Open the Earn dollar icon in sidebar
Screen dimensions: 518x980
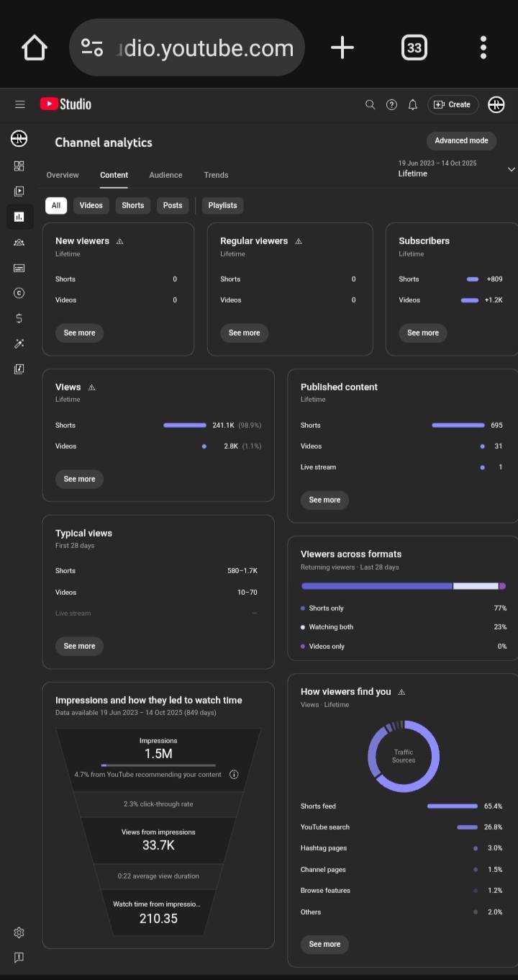(19, 318)
